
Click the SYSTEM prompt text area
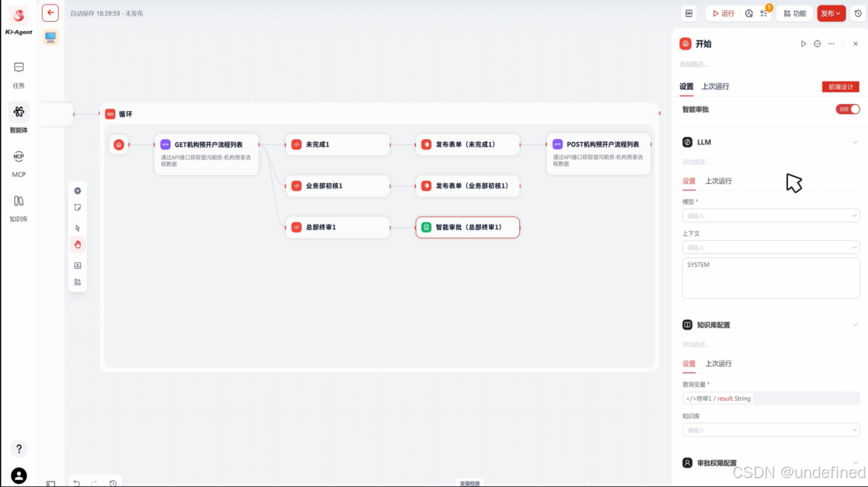[x=771, y=278]
